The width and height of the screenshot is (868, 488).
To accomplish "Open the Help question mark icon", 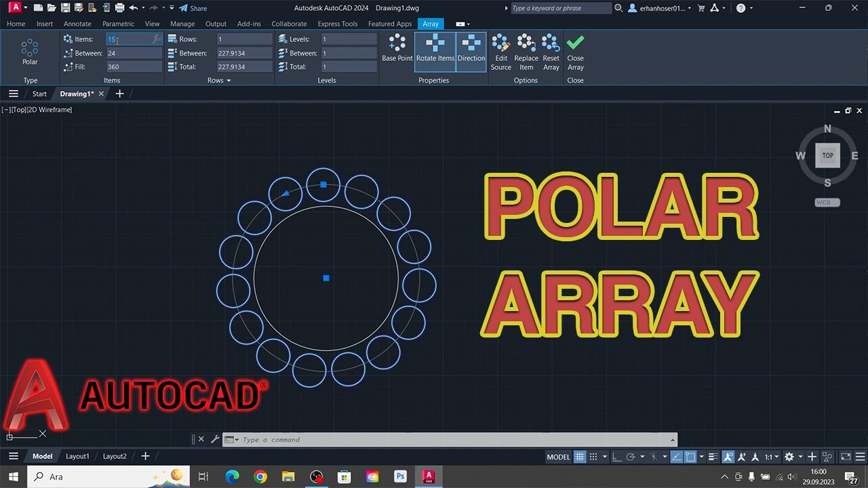I will 741,8.
